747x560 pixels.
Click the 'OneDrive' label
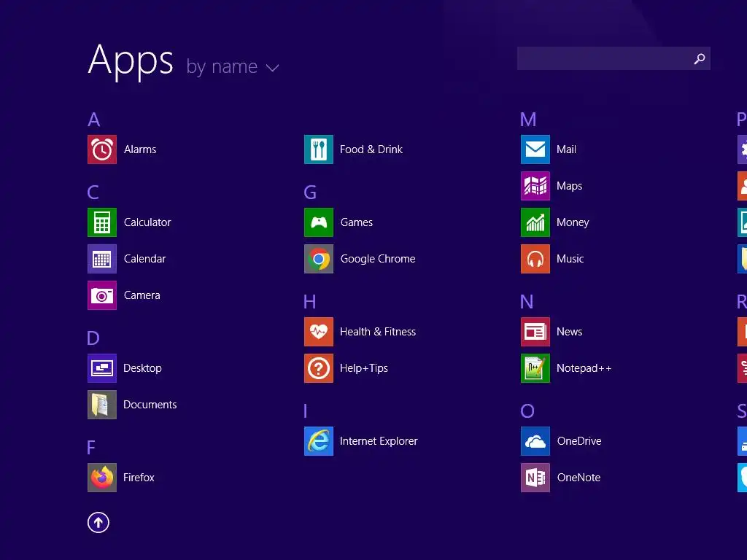pyautogui.click(x=579, y=441)
